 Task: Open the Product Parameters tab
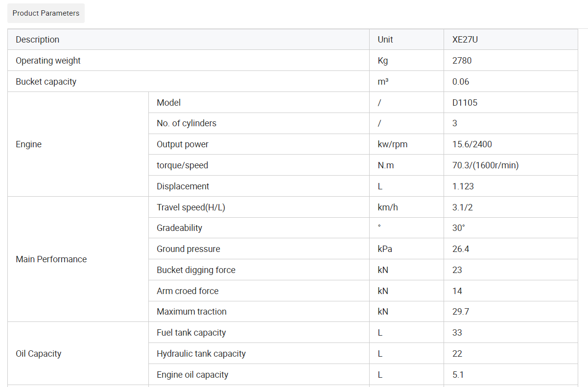pyautogui.click(x=46, y=13)
